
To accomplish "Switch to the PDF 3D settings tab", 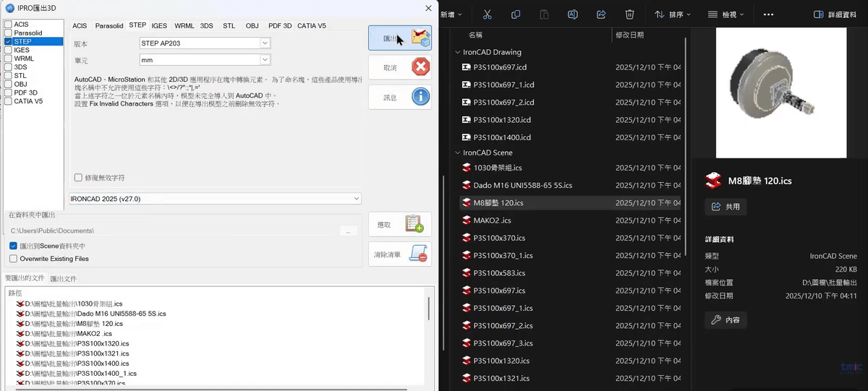I will pos(280,25).
